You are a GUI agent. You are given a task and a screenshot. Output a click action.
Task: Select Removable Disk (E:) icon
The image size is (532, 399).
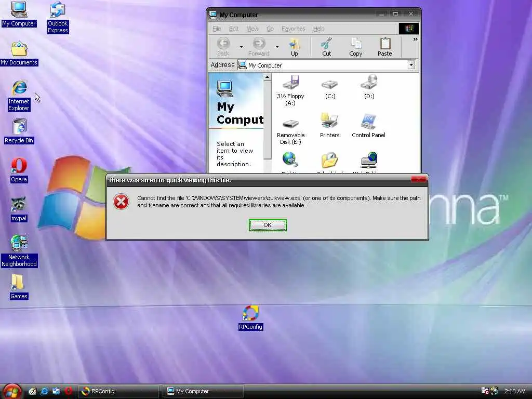(290, 132)
